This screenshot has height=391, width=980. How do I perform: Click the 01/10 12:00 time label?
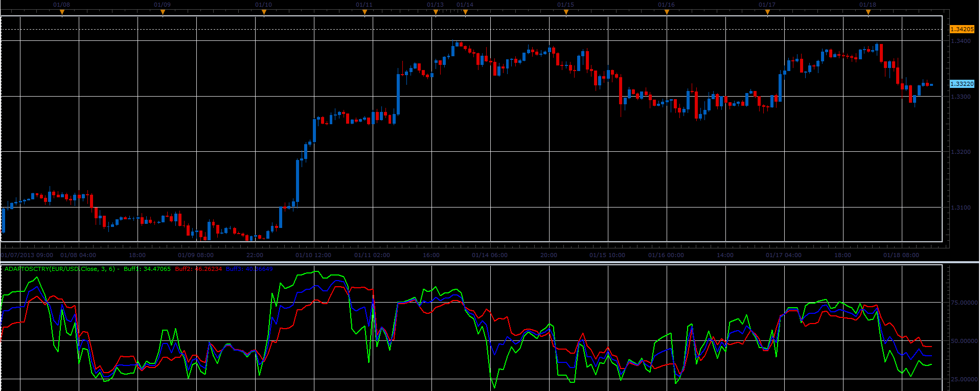point(313,255)
